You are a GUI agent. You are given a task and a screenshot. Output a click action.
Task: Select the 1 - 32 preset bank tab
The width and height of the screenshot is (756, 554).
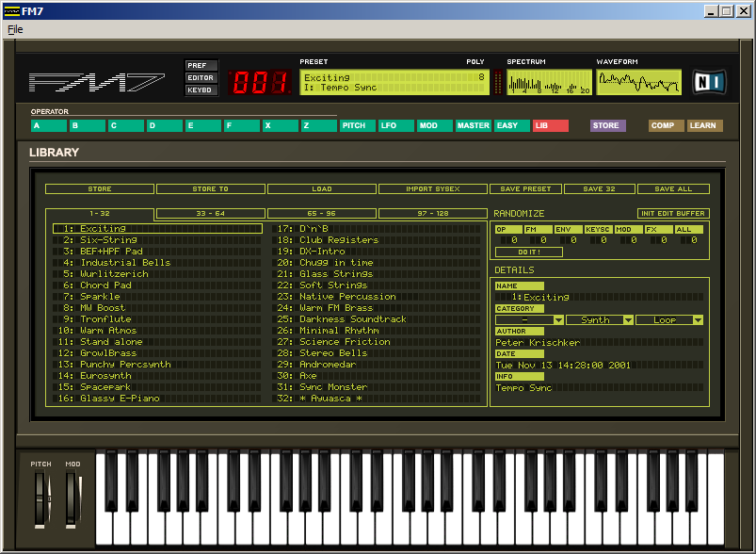click(x=100, y=213)
